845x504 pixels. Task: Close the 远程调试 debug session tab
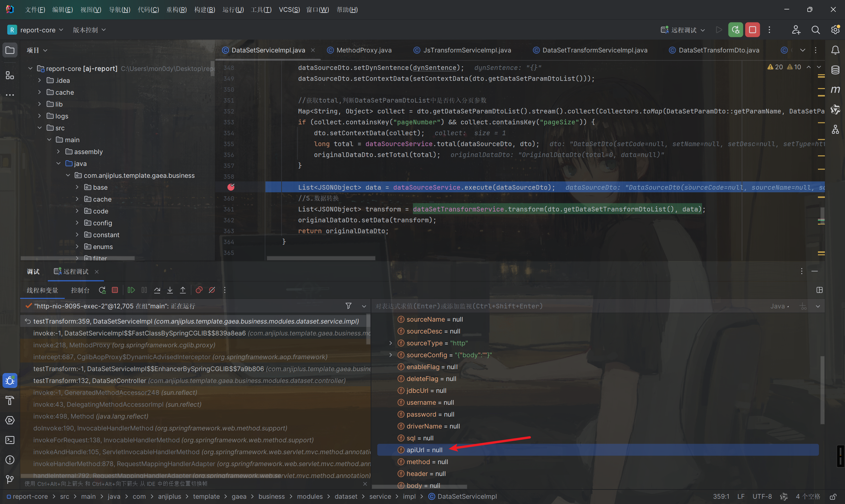(97, 272)
